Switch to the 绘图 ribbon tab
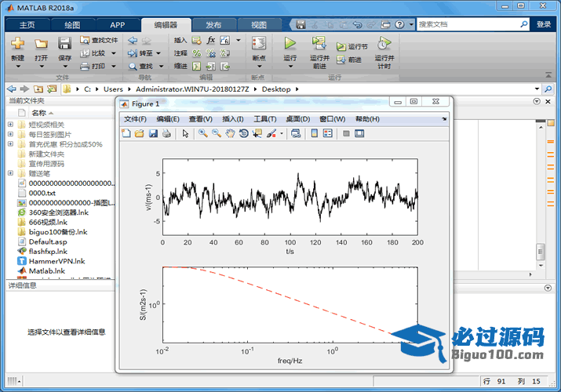 [x=71, y=25]
